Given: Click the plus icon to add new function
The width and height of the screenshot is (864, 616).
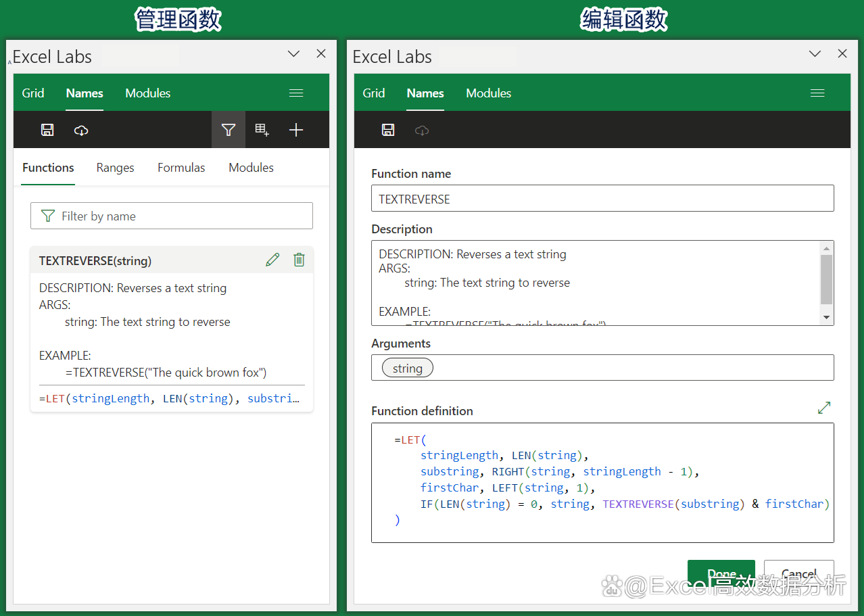Looking at the screenshot, I should click(x=296, y=130).
